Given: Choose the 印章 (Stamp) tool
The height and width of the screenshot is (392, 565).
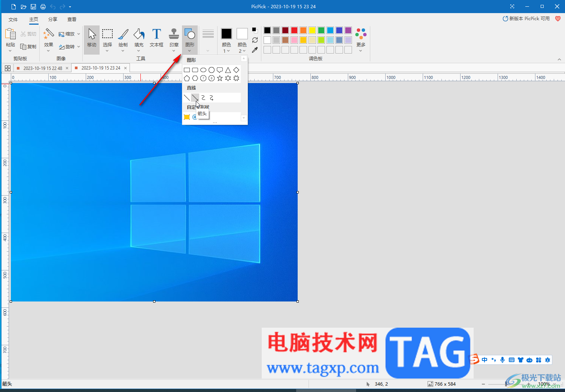Looking at the screenshot, I should click(x=174, y=40).
